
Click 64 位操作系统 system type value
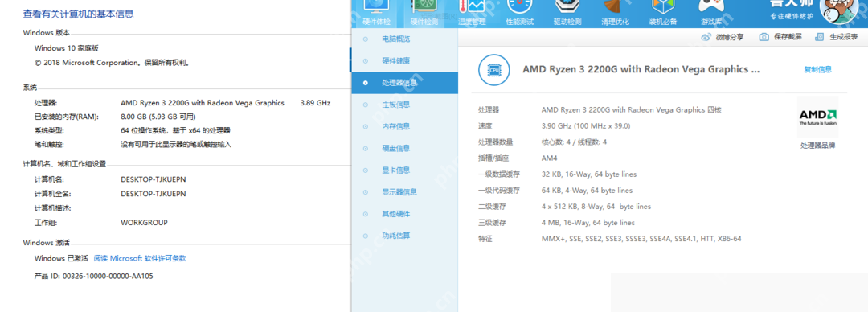(175, 131)
